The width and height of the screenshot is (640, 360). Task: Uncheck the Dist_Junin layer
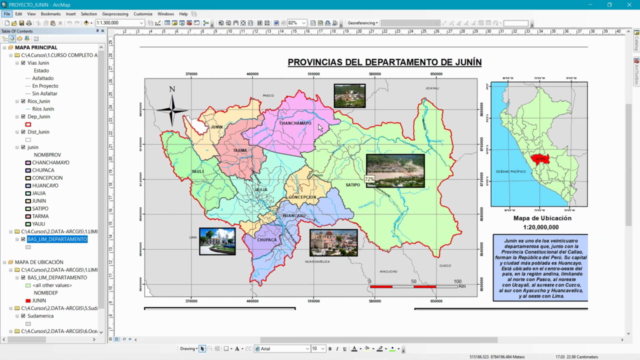tap(23, 132)
